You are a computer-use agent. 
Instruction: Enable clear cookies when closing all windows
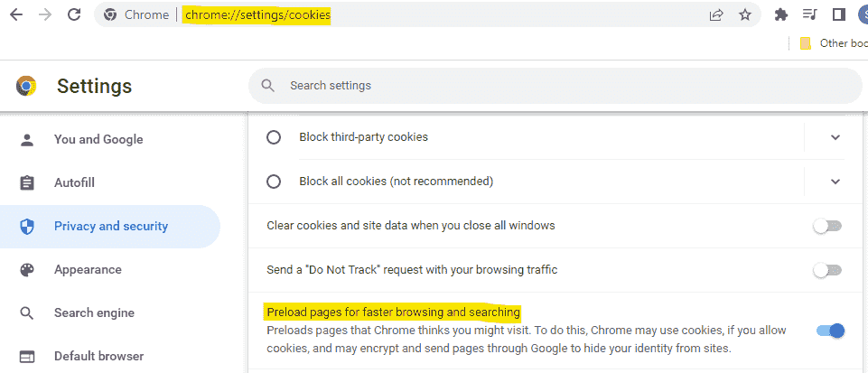[x=827, y=226]
